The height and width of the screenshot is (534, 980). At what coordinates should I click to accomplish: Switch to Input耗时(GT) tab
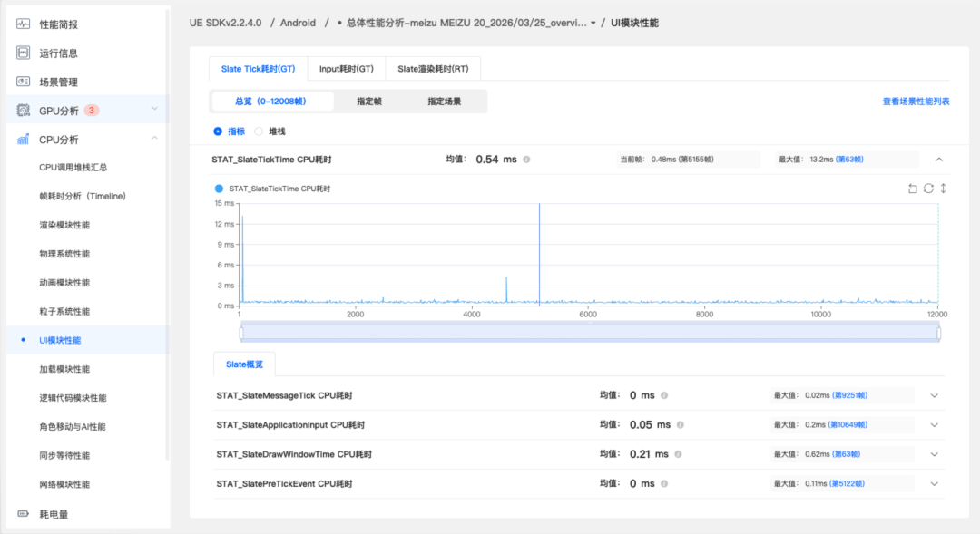pos(347,69)
